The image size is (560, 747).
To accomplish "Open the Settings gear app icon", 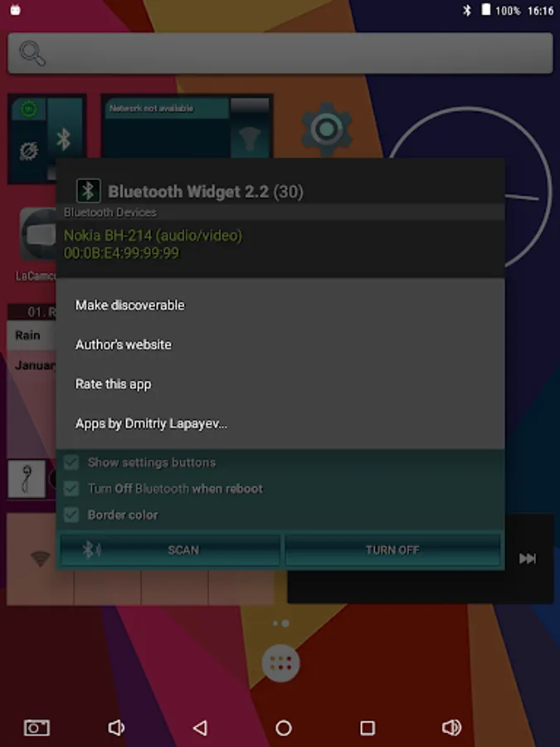I will tap(327, 129).
